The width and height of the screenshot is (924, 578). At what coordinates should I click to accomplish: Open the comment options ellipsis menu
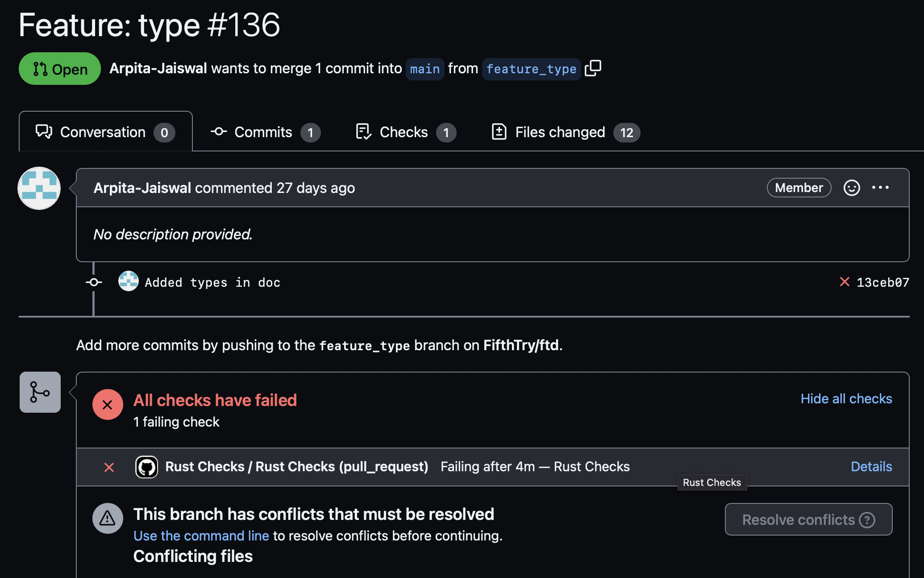(x=880, y=188)
